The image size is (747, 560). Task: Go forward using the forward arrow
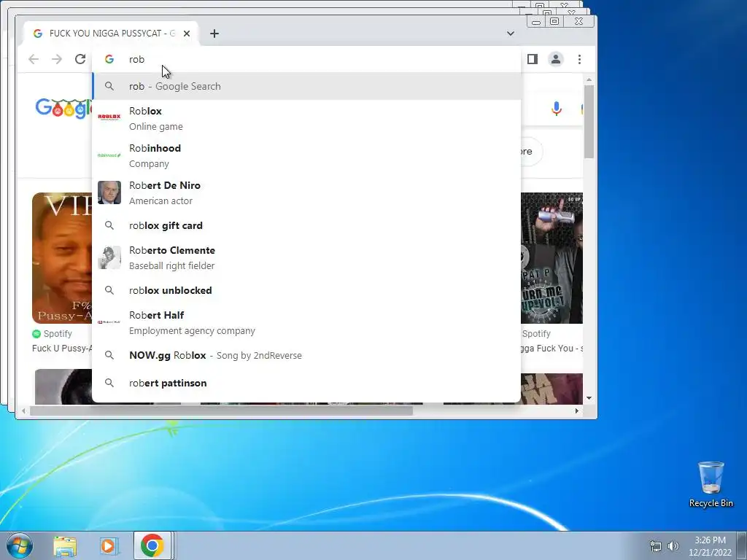pos(57,59)
